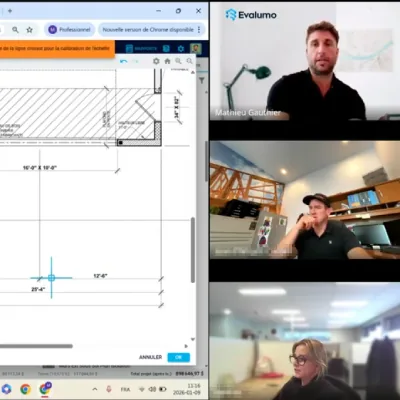Viewport: 400px width, 400px height.
Task: Click the zoom-in magnifier icon
Action: (x=178, y=61)
